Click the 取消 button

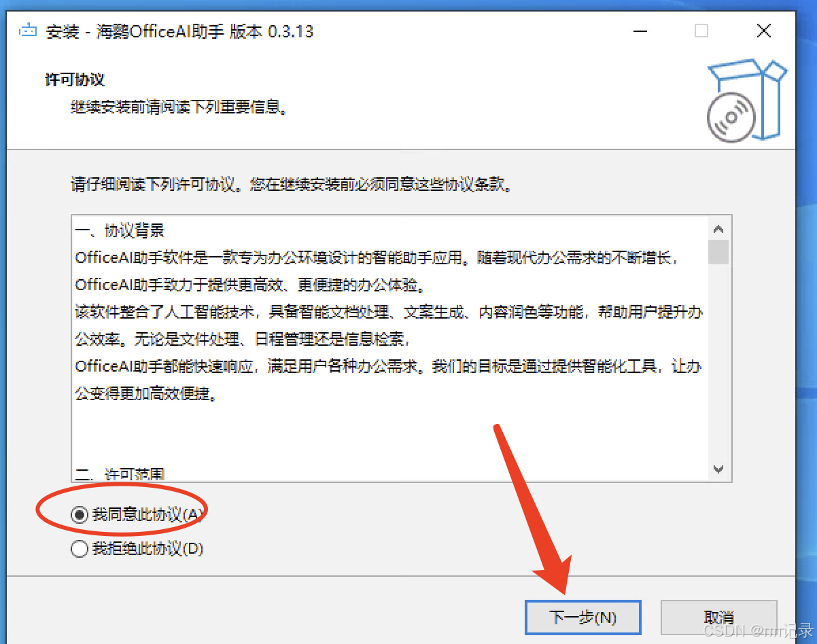click(718, 618)
